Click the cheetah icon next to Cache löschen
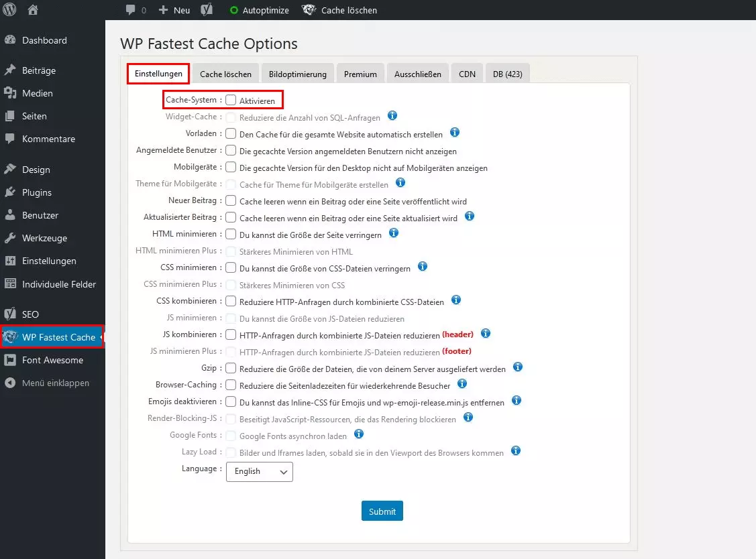 click(x=309, y=9)
